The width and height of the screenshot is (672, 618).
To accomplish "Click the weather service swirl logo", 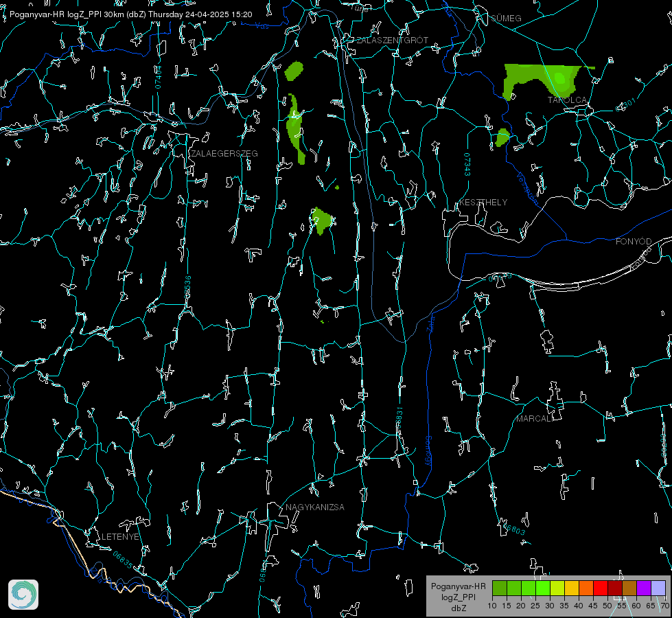I will (x=23, y=595).
